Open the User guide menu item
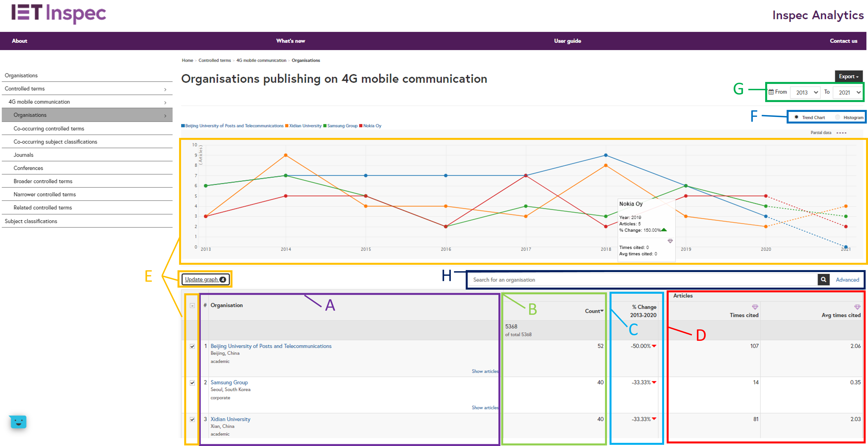This screenshot has height=446, width=868. tap(567, 41)
